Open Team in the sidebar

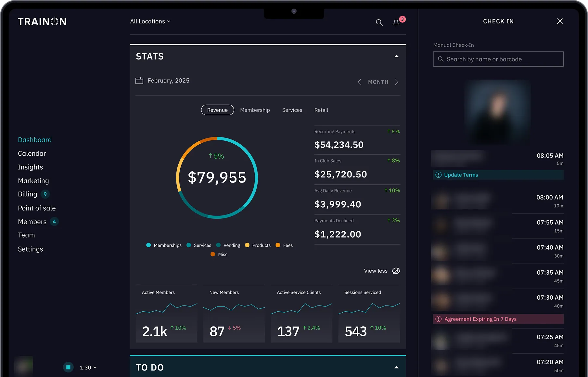point(26,235)
